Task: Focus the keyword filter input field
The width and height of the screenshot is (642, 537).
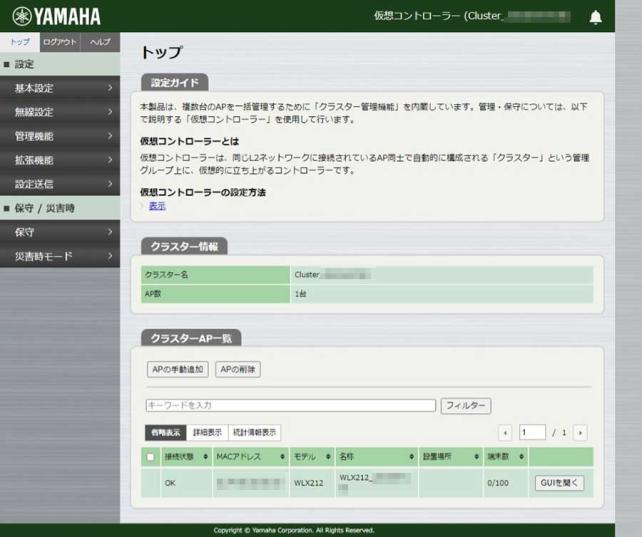Action: (x=291, y=405)
